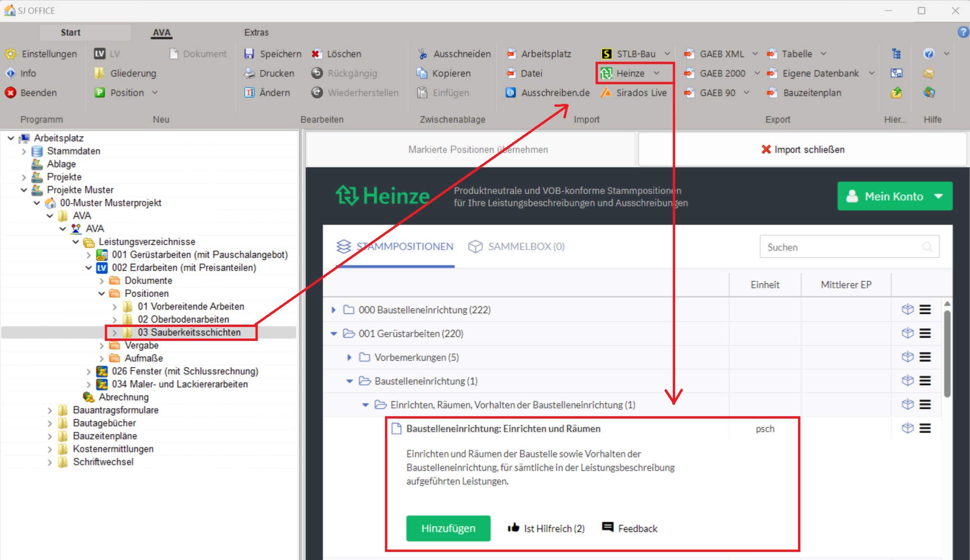Collapse Projekte Muster tree node

pos(24,190)
